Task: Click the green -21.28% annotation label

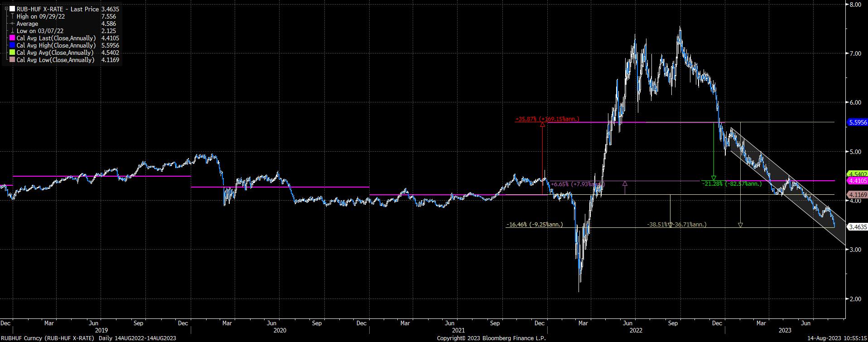Action: tap(732, 184)
